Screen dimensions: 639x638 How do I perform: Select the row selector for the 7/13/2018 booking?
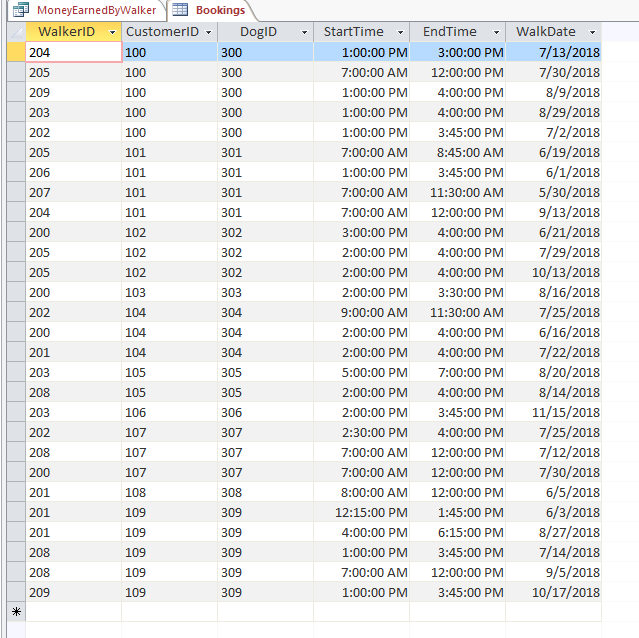[x=16, y=52]
